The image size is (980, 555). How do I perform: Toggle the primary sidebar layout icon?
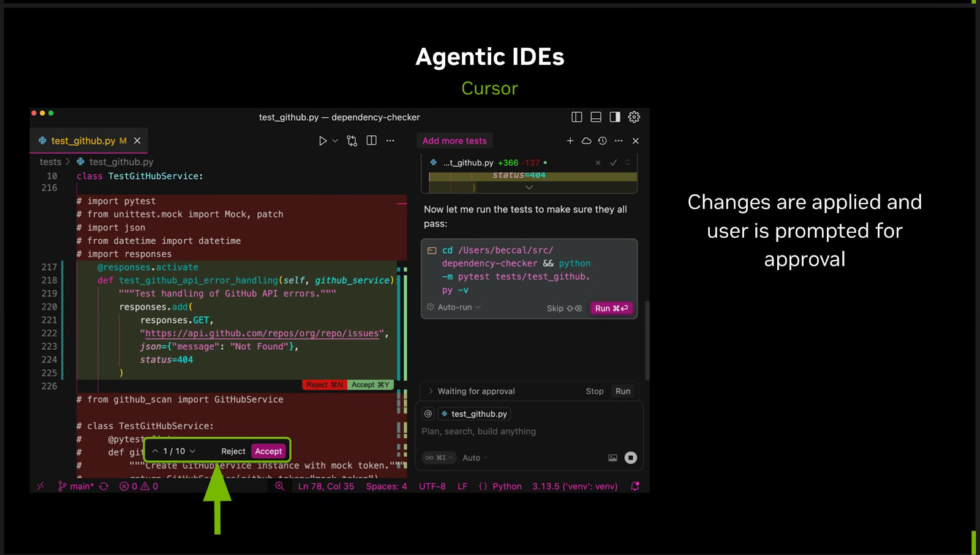[576, 117]
